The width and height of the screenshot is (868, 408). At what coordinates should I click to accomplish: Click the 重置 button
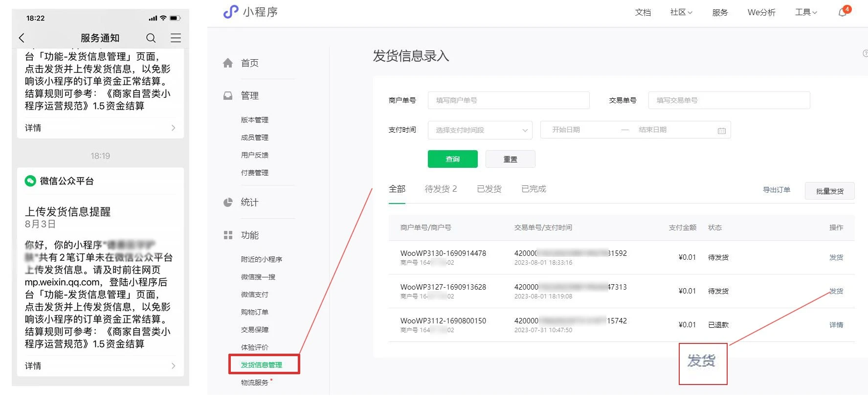(511, 159)
